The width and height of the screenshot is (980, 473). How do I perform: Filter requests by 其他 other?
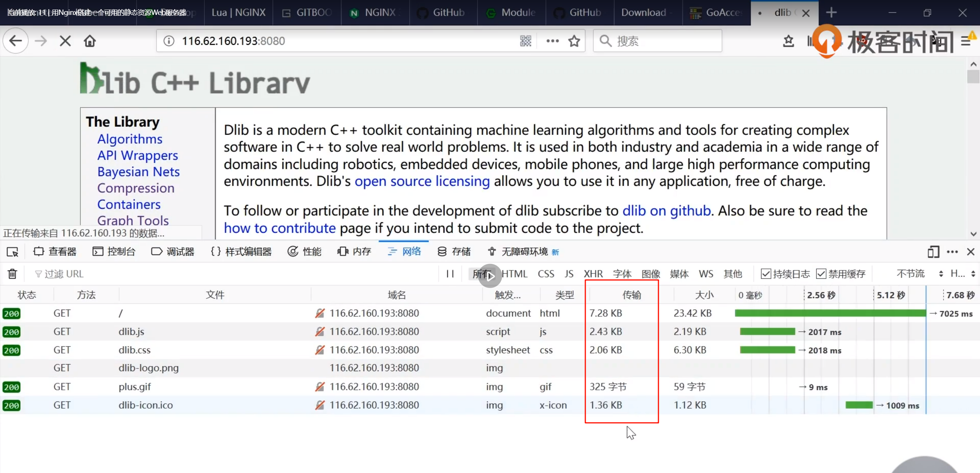pos(733,274)
